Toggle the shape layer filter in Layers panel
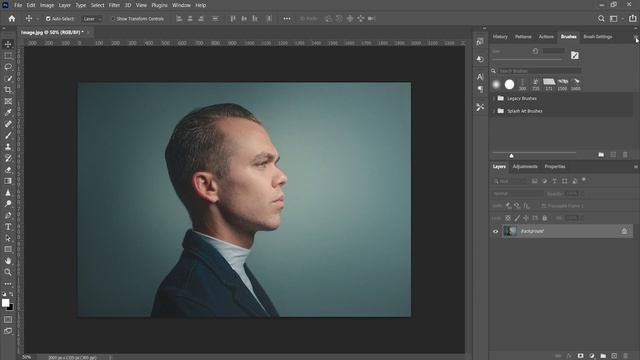The width and height of the screenshot is (640, 360). (x=564, y=181)
